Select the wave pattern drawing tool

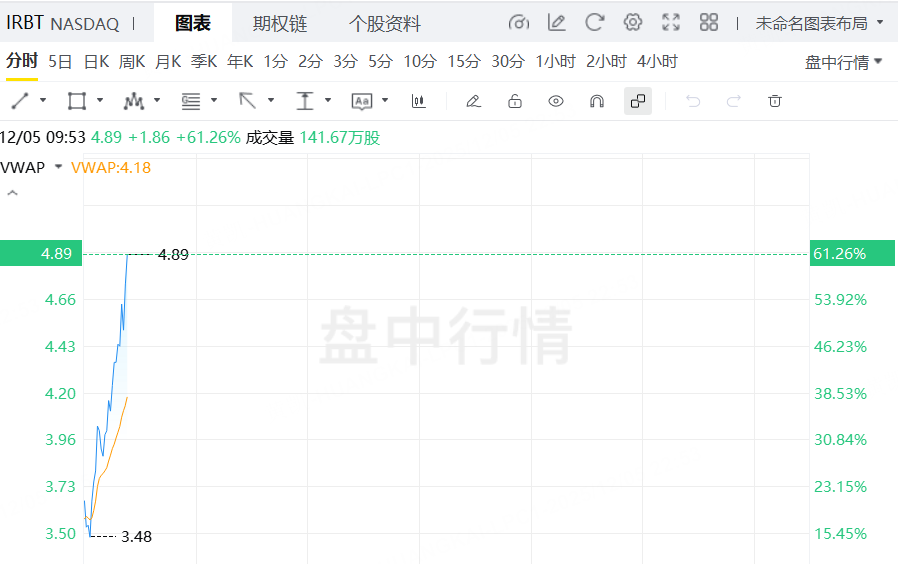(x=133, y=101)
